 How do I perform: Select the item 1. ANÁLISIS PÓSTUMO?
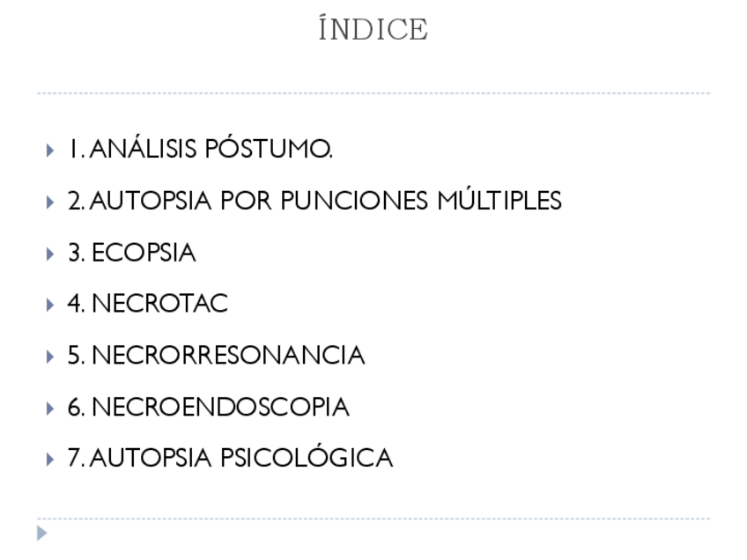point(200,150)
